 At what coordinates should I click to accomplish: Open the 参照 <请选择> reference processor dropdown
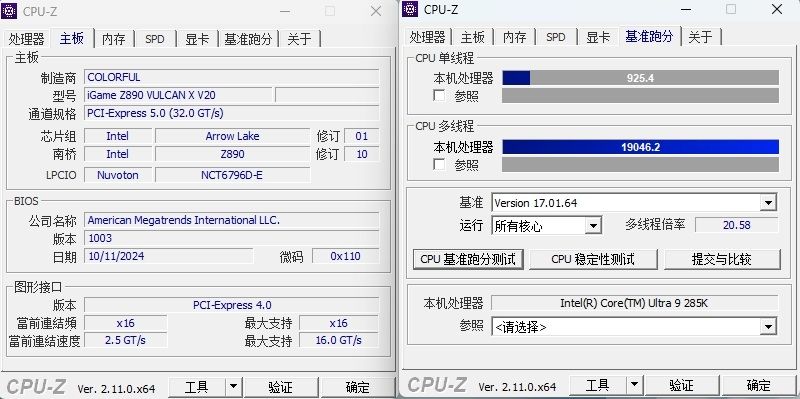pyautogui.click(x=768, y=327)
